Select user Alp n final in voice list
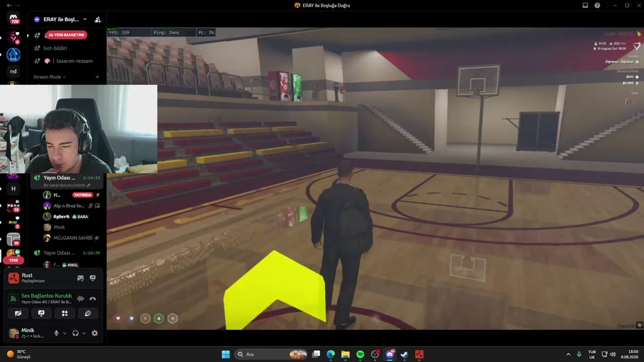This screenshot has width=644, height=362. point(71,206)
